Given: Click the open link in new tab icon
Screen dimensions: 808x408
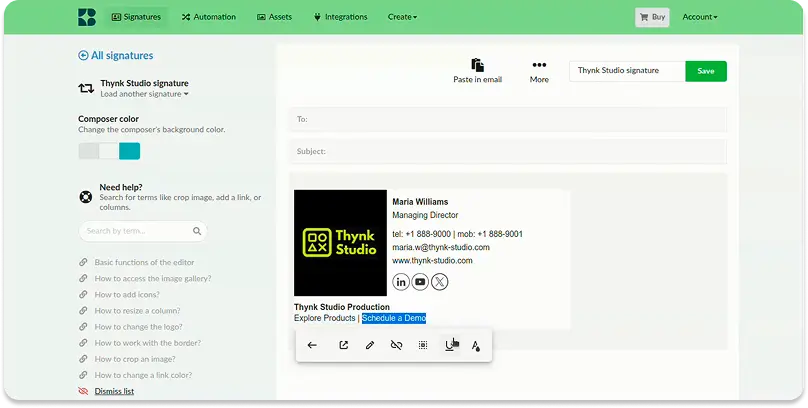Looking at the screenshot, I should pos(344,345).
